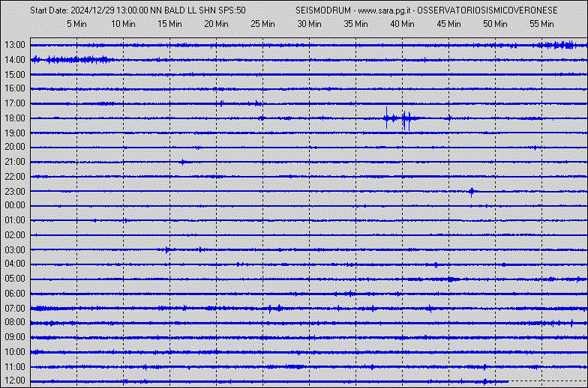The height and width of the screenshot is (388, 588).
Task: Click the SEISMODRUM title text
Action: click(323, 10)
